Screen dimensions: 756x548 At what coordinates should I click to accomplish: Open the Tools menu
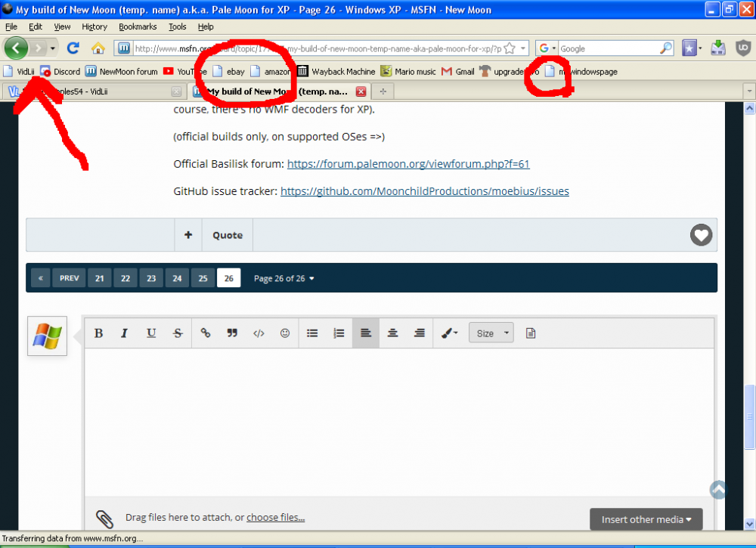point(177,26)
